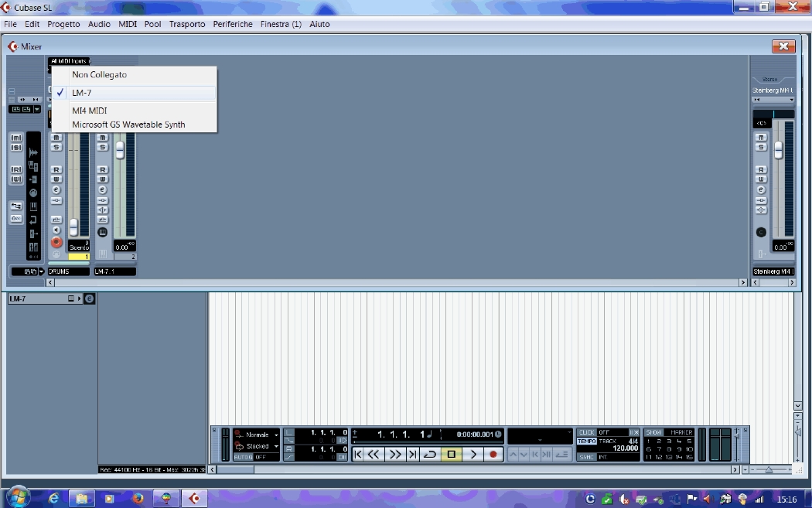Open the channel select dropdown arrow beside DRUMS
This screenshot has width=812, height=508.
pos(42,271)
